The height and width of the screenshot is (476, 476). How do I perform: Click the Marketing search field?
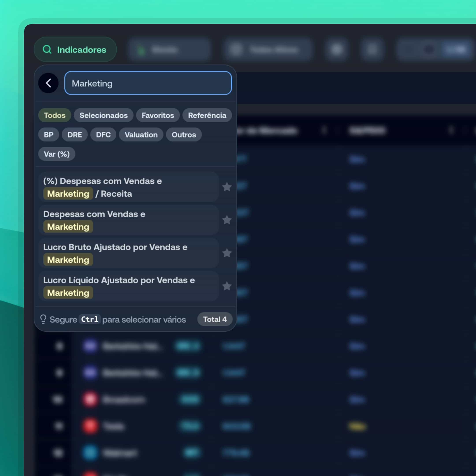(x=148, y=83)
